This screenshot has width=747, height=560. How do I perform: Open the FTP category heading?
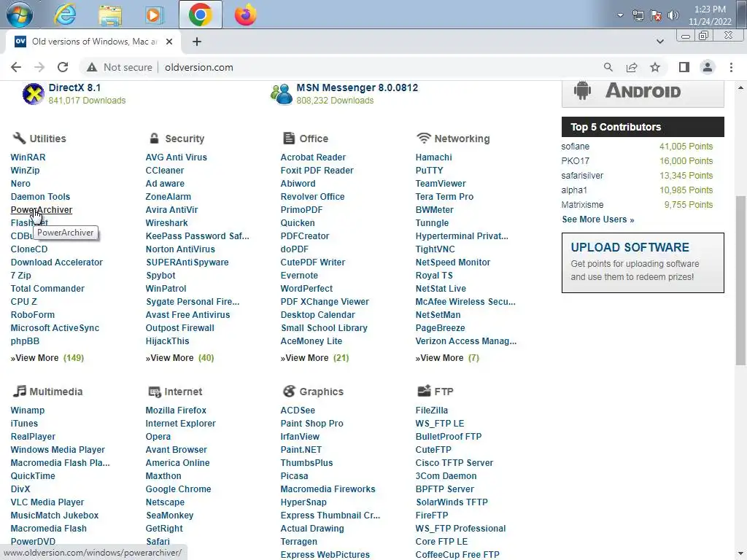tap(444, 392)
